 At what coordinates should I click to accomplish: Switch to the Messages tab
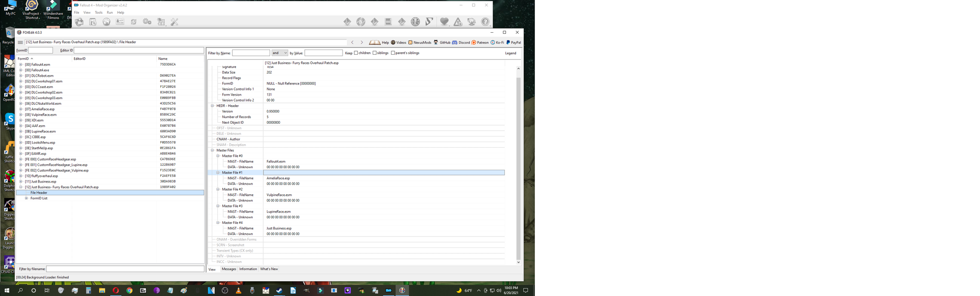coord(229,269)
